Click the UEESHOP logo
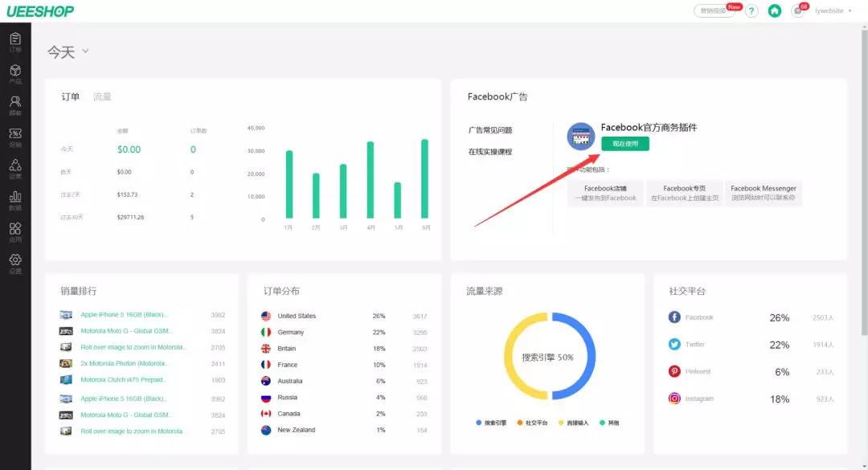The height and width of the screenshot is (470, 868). coord(40,11)
